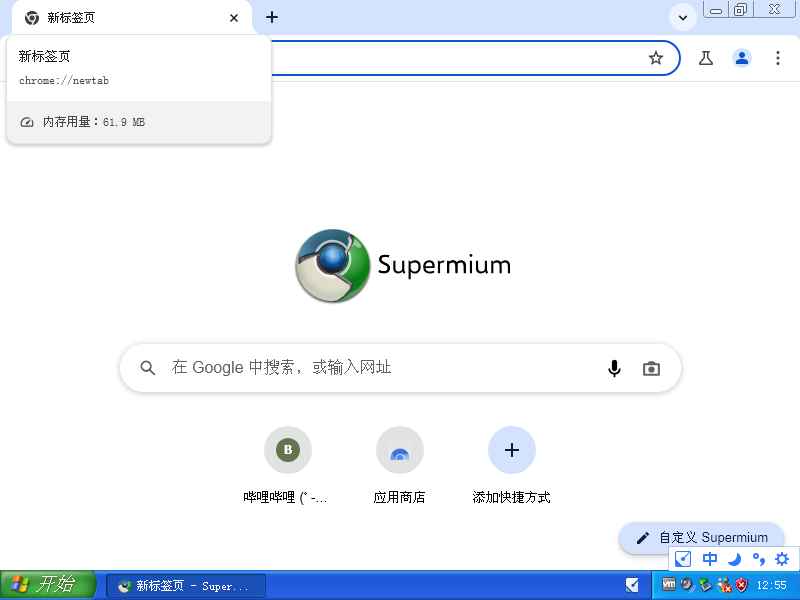
Task: Toggle the moon half-width mode icon
Action: tap(734, 559)
